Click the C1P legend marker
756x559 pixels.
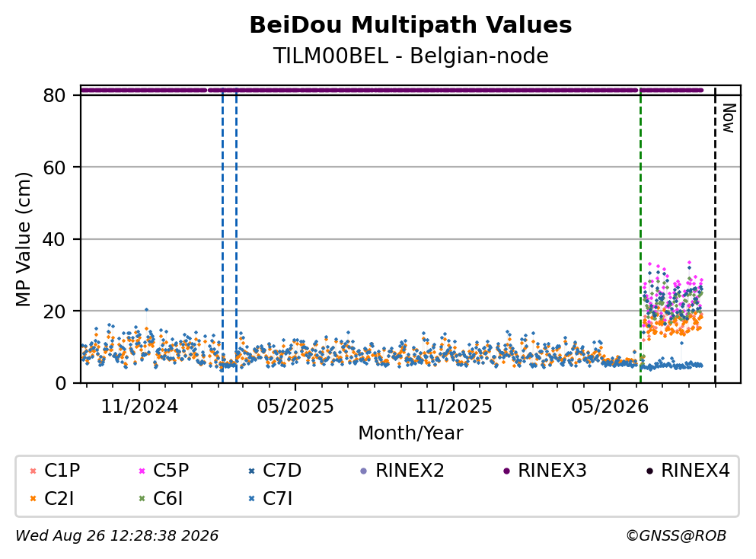point(33,471)
